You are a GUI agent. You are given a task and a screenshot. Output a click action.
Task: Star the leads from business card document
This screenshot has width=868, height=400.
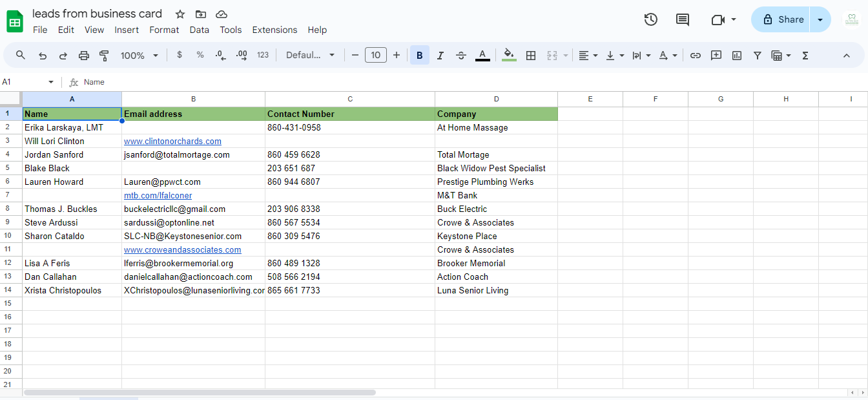pyautogui.click(x=180, y=14)
